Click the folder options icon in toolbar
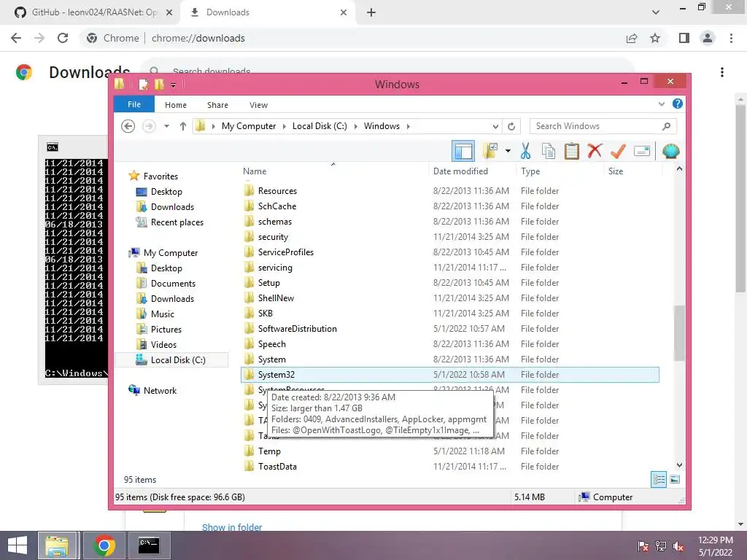The width and height of the screenshot is (747, 560). tap(489, 151)
